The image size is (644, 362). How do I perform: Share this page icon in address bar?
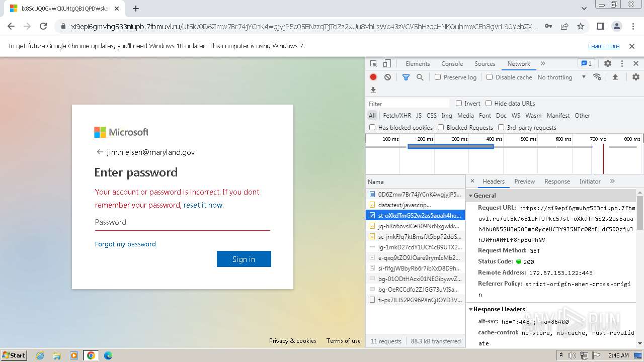click(x=565, y=26)
